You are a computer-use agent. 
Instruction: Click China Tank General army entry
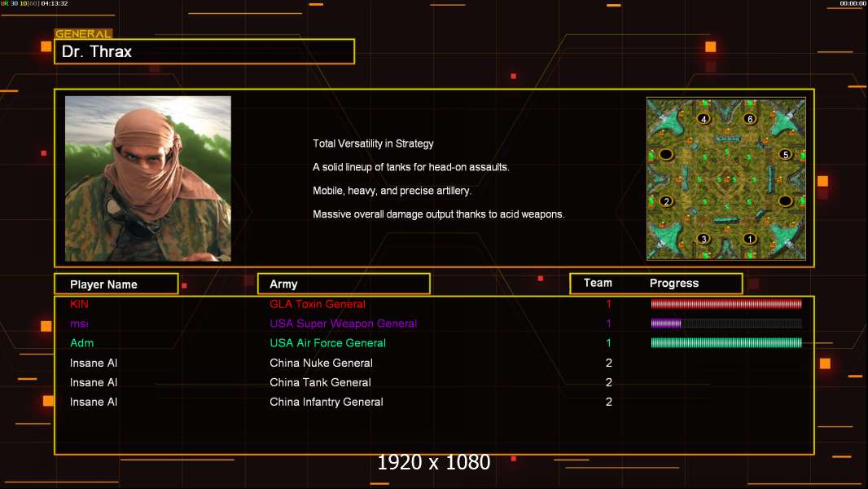click(x=321, y=382)
